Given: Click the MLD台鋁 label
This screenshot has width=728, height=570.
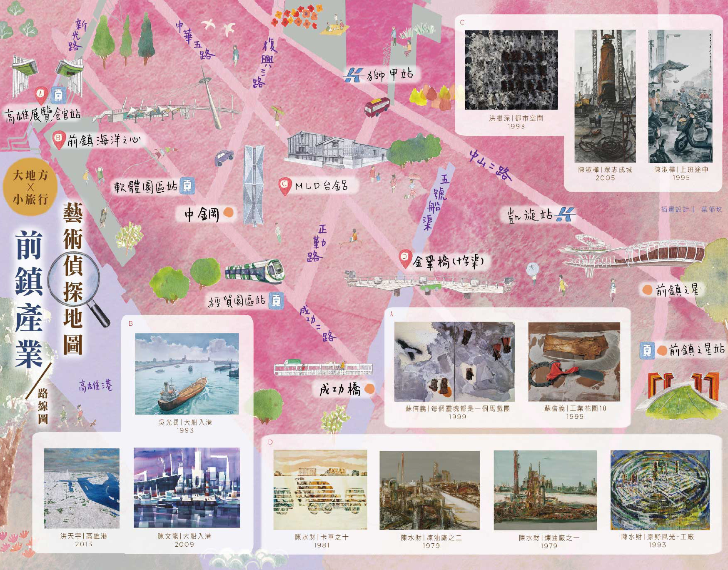Looking at the screenshot, I should [321, 186].
